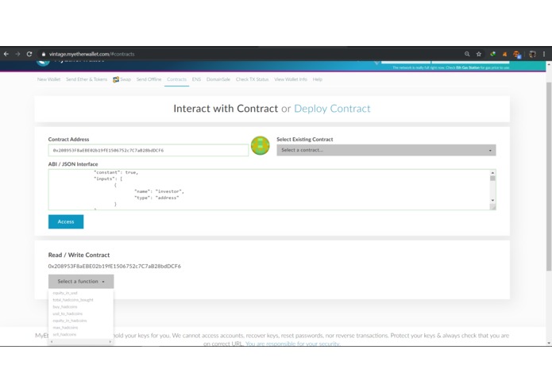Open the MetaMask fox extension icon
Viewport: 552px width, 392px height.
tap(517, 54)
